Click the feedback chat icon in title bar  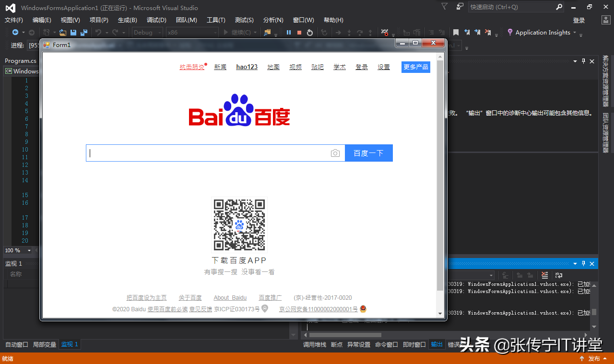[x=460, y=7]
